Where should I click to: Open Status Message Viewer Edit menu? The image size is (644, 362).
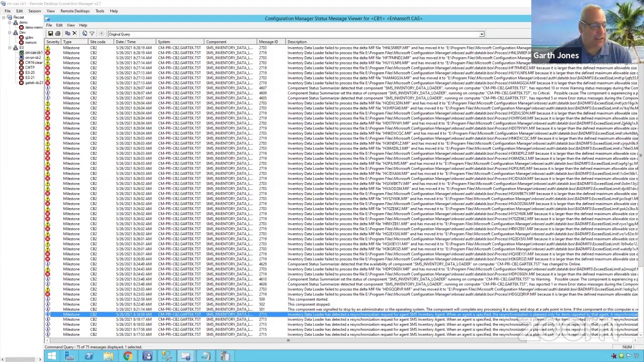click(59, 25)
